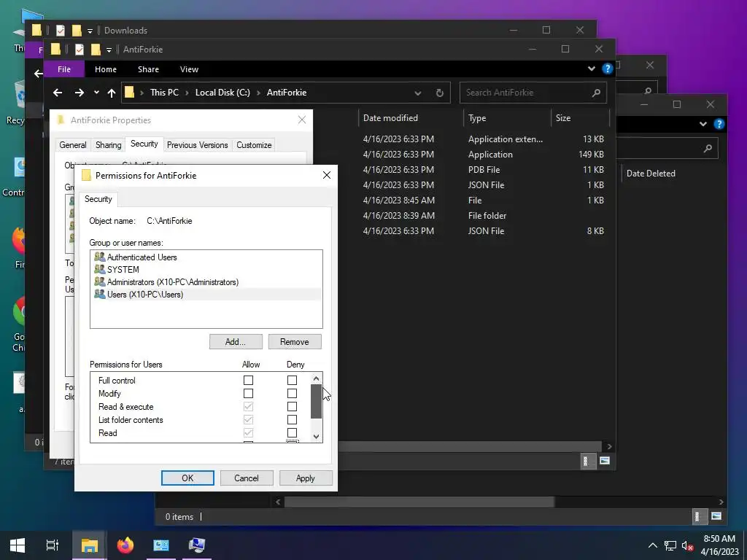Screen dimensions: 747x560
Task: Close the AntiForkie Properties window
Action: (302, 120)
